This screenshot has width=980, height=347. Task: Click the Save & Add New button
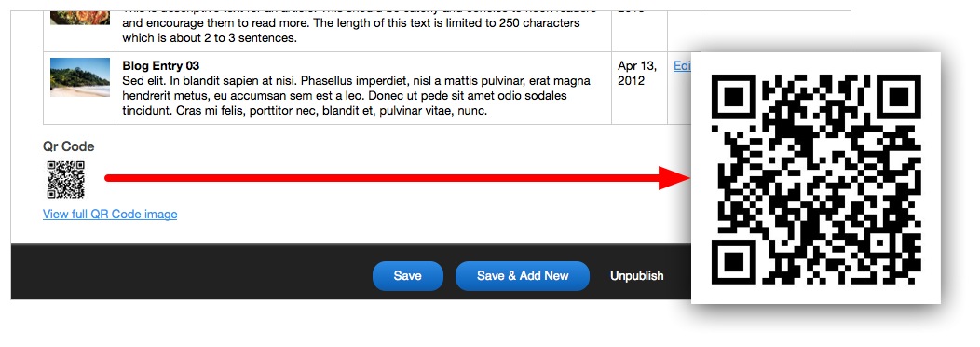[x=523, y=276]
